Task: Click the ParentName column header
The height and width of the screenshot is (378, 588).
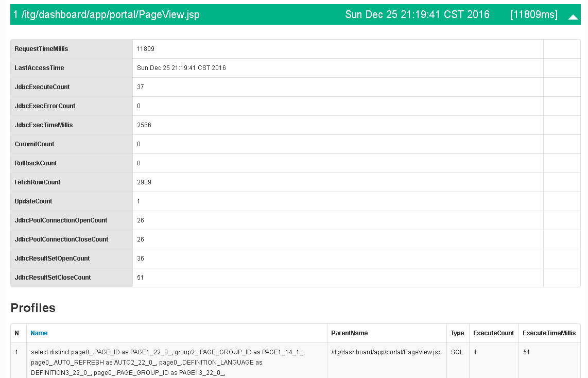Action: 349,333
